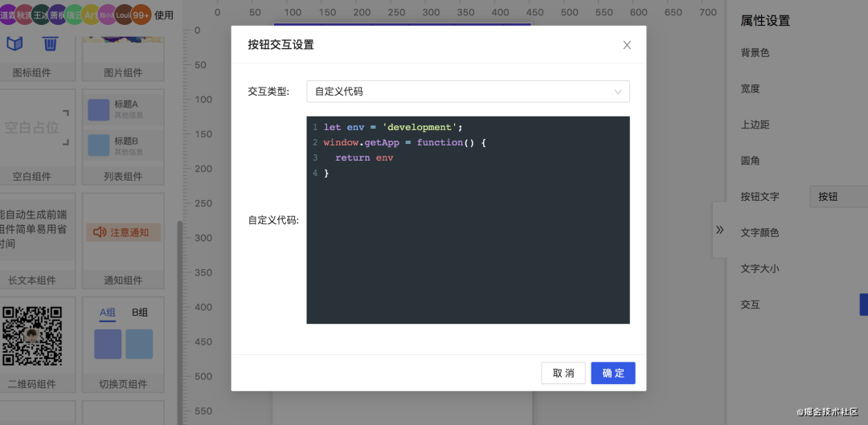Screen dimensions: 868x425
Task: Click the 背景色 label
Action: tap(755, 53)
